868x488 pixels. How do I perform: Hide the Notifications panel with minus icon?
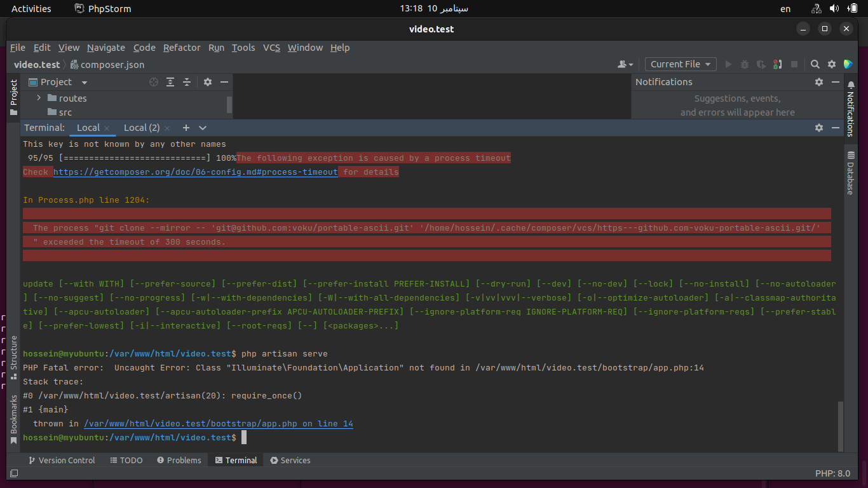point(836,82)
